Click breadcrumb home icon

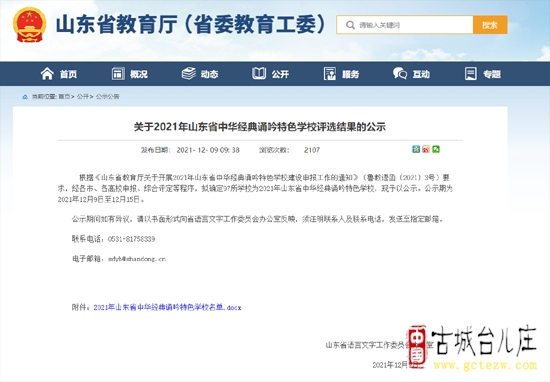point(25,97)
